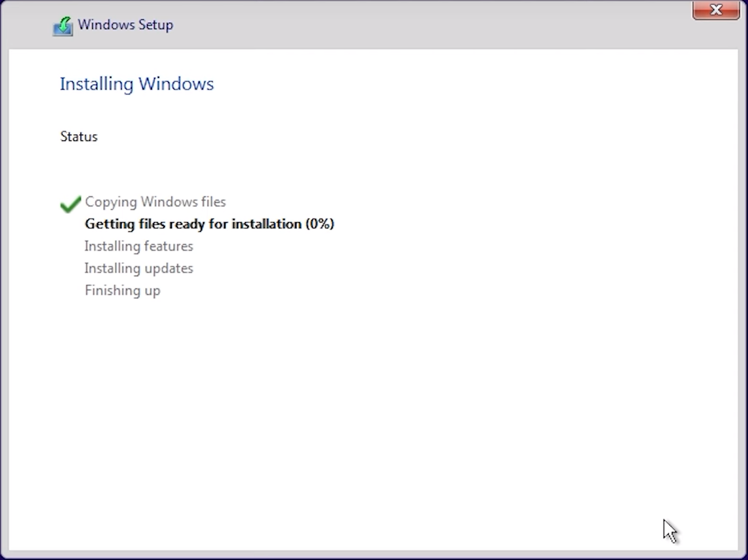
Task: Select the word 'features' in pending steps
Action: click(169, 246)
